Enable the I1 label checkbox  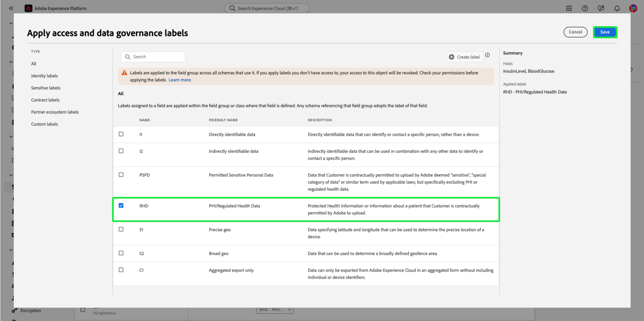(121, 134)
